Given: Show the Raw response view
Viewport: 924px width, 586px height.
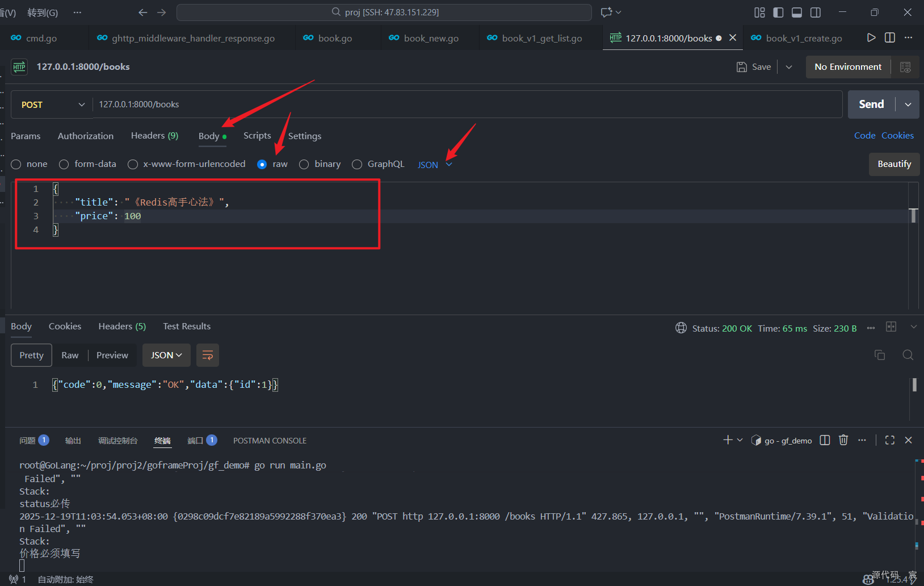Looking at the screenshot, I should [x=70, y=355].
